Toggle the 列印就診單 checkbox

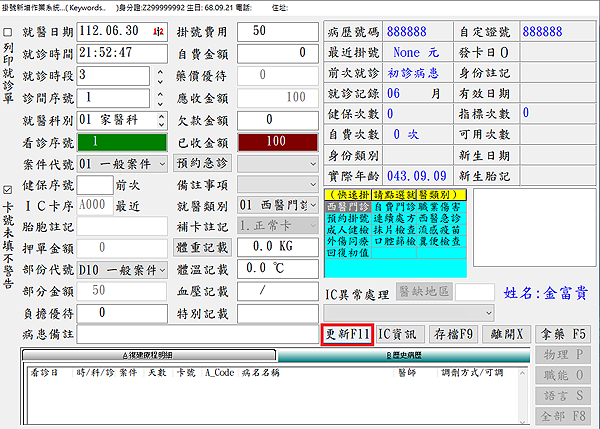pyautogui.click(x=9, y=32)
